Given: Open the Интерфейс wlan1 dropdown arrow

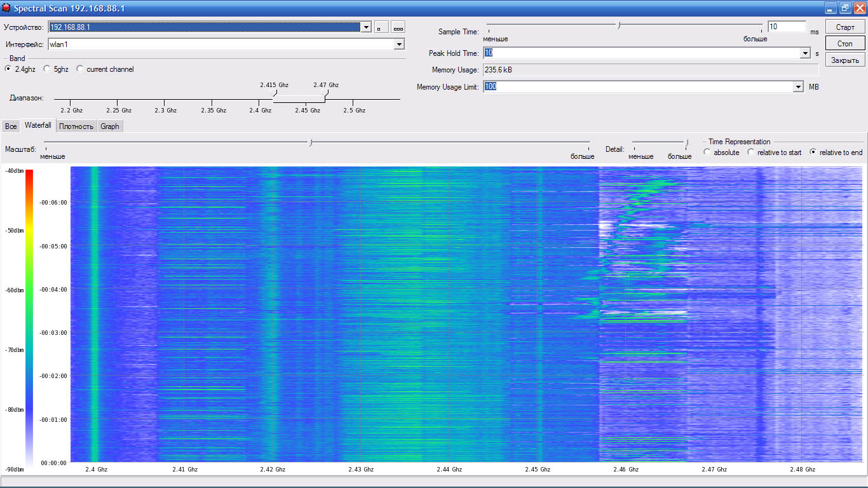Looking at the screenshot, I should coord(399,44).
